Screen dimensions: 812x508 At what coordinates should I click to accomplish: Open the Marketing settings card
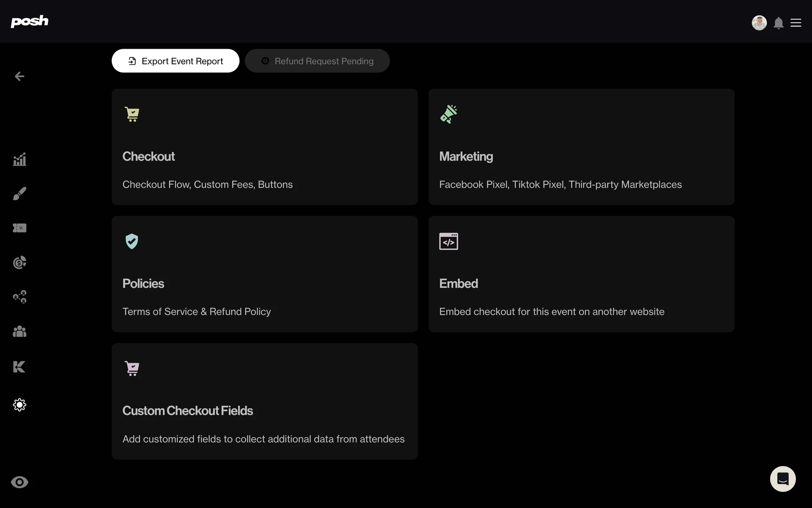coord(581,147)
